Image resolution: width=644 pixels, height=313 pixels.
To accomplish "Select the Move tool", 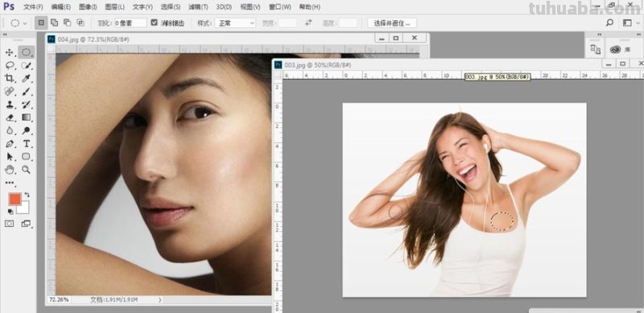I will [10, 52].
